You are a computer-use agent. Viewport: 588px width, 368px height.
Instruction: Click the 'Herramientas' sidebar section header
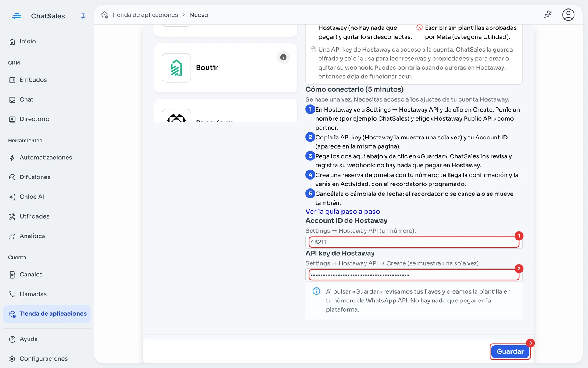point(25,141)
